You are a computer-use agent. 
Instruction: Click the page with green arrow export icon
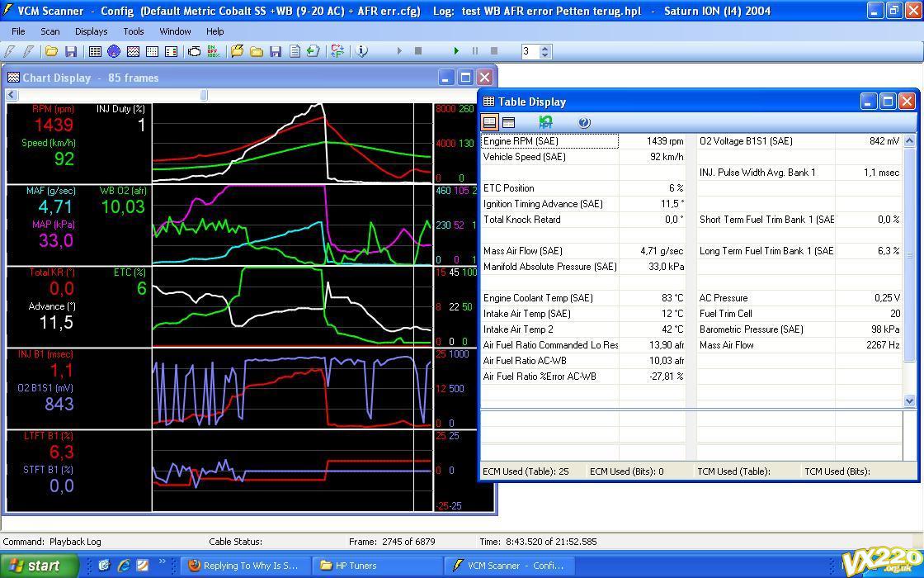[313, 51]
